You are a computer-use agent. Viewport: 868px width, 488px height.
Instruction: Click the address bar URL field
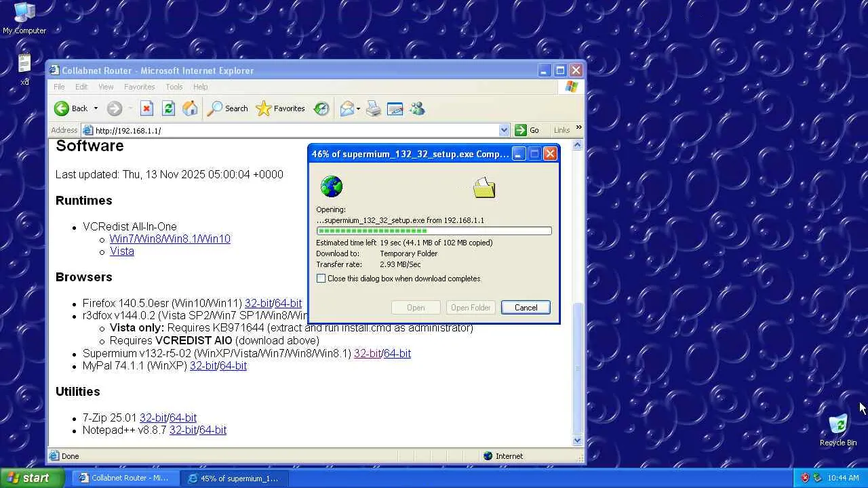click(296, 130)
